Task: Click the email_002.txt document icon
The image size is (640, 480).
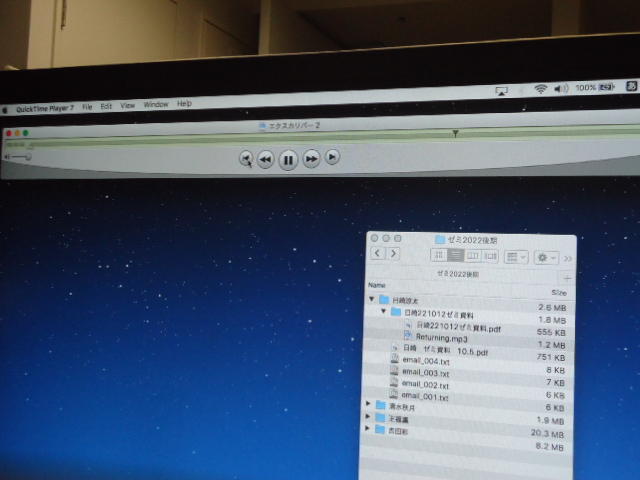Action: click(394, 382)
